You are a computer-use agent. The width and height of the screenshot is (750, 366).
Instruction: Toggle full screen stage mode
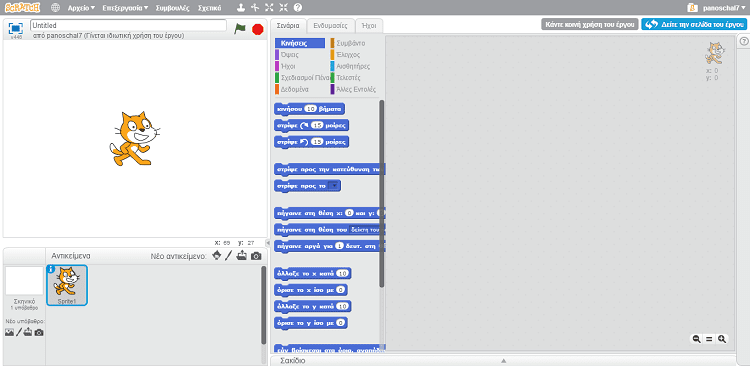(x=15, y=28)
